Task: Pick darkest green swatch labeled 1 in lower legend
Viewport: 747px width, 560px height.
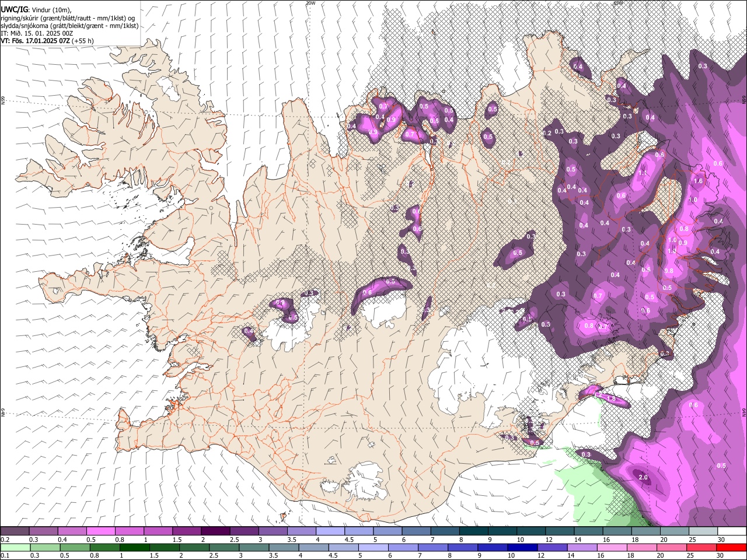Action: [x=135, y=547]
